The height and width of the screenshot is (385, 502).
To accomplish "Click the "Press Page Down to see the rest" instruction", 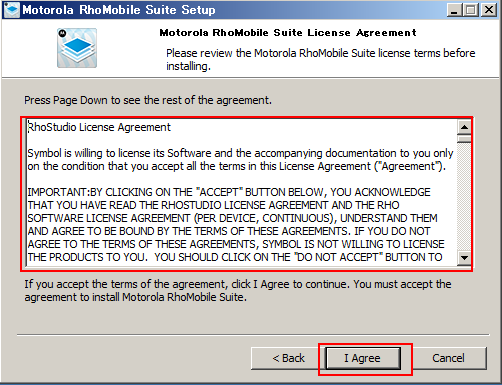I will 148,100.
